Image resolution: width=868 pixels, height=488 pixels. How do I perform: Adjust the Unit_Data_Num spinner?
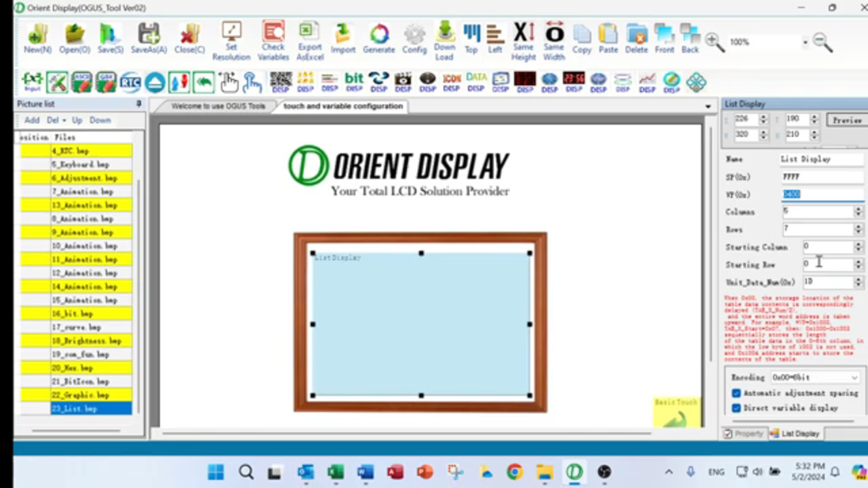(x=858, y=281)
